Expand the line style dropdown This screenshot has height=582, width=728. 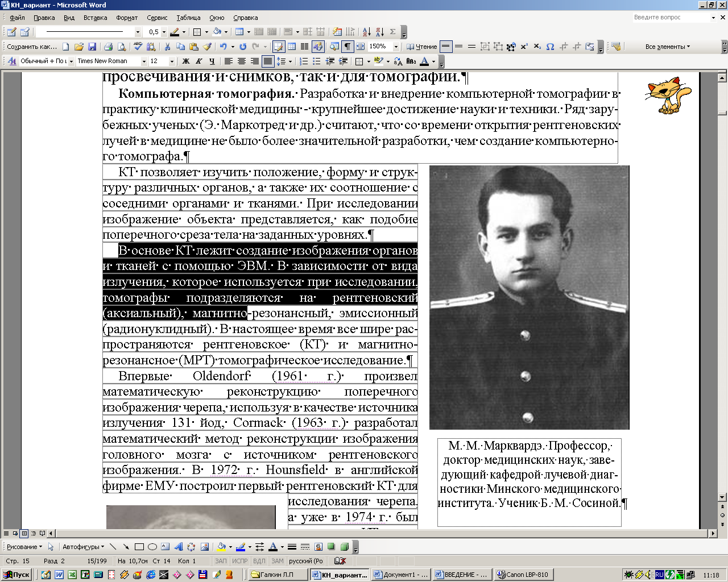tap(137, 32)
